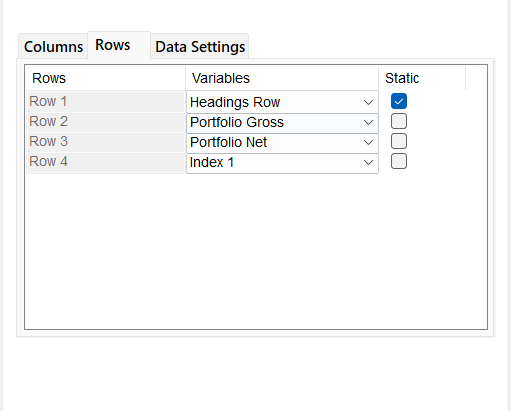Select the Row 3 label cell

point(106,141)
